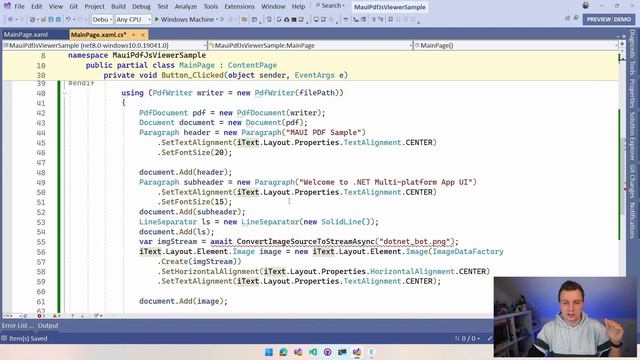The width and height of the screenshot is (640, 360).
Task: Click the Undo toolbar icon
Action: point(68,19)
